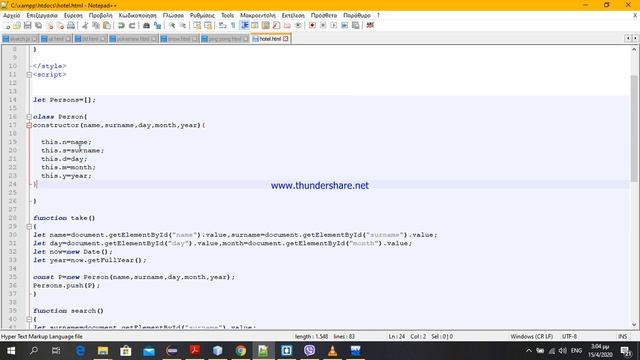Image resolution: width=640 pixels, height=360 pixels.
Task: Play back the recorded macro
Action: 333,25
